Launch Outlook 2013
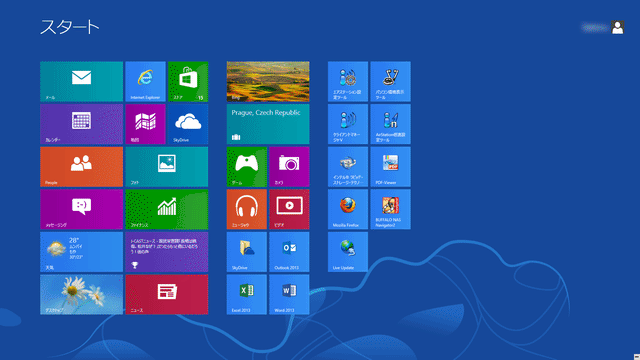Viewport: 640px width, 360px height. (x=289, y=252)
